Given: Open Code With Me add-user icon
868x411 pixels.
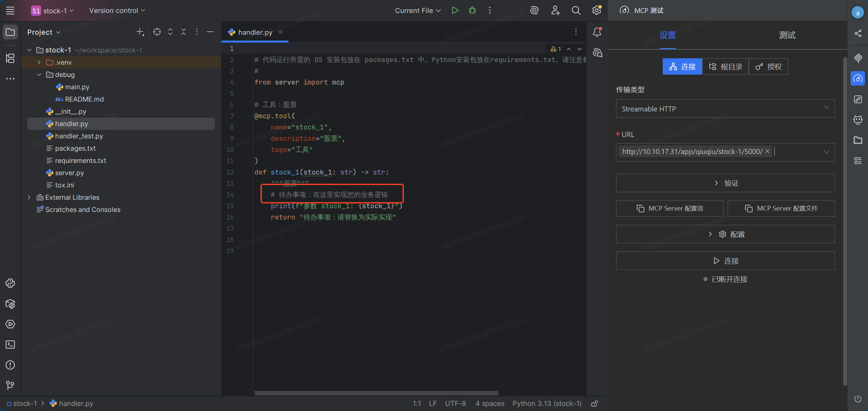Looking at the screenshot, I should 555,11.
